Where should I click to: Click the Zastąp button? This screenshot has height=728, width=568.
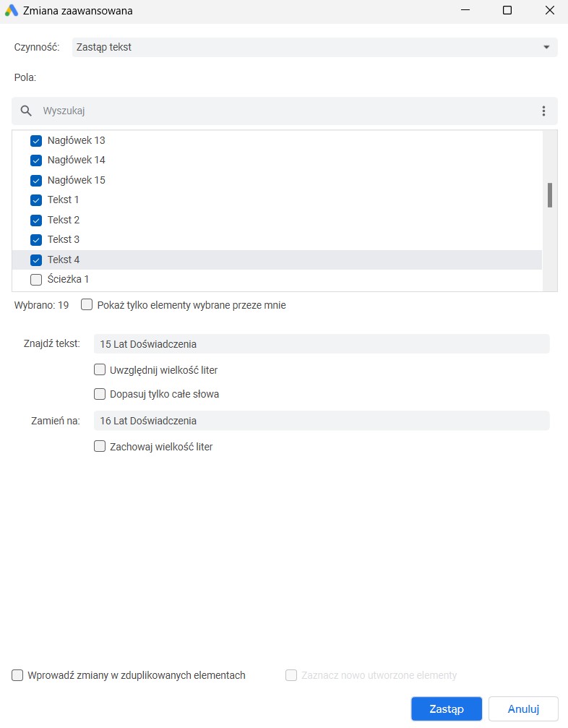[447, 709]
